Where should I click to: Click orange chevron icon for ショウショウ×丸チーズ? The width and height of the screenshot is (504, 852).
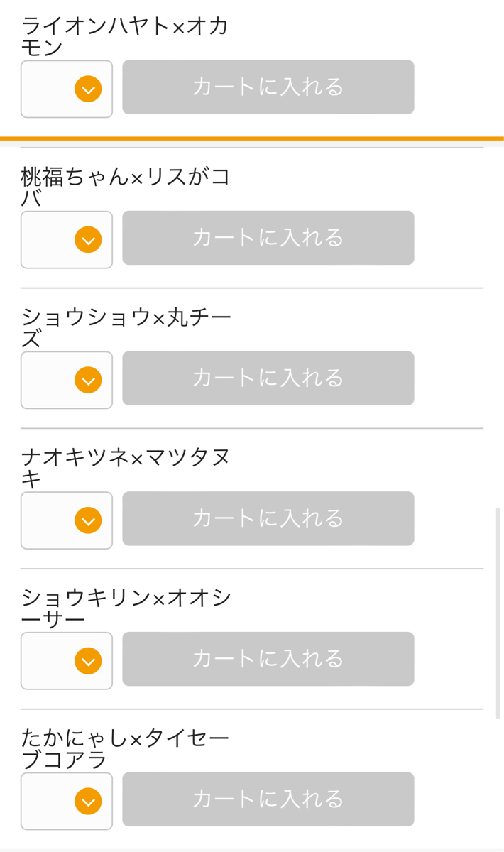(x=88, y=381)
